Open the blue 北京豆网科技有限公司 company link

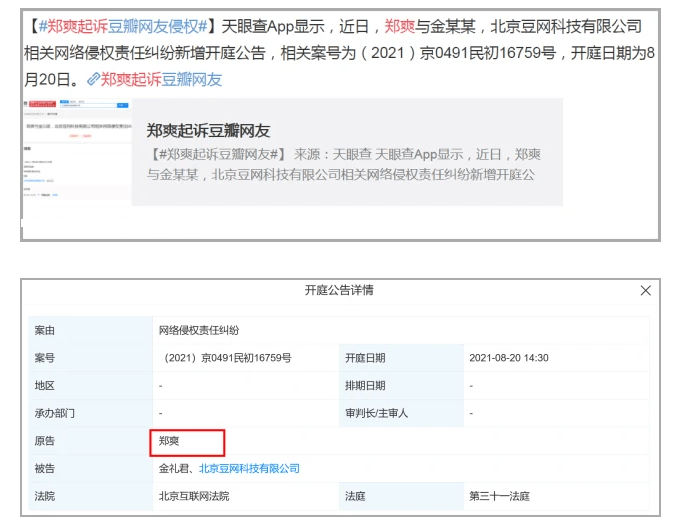249,468
